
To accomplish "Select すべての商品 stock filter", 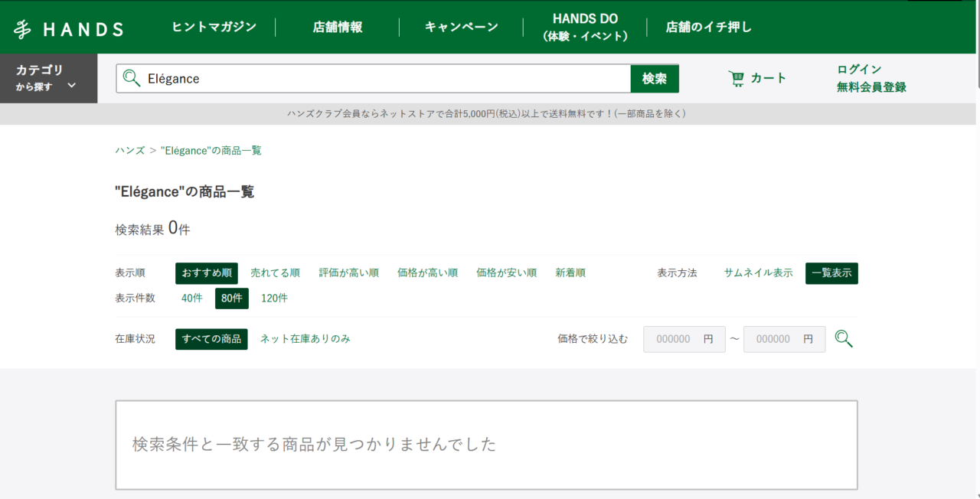I will [211, 339].
